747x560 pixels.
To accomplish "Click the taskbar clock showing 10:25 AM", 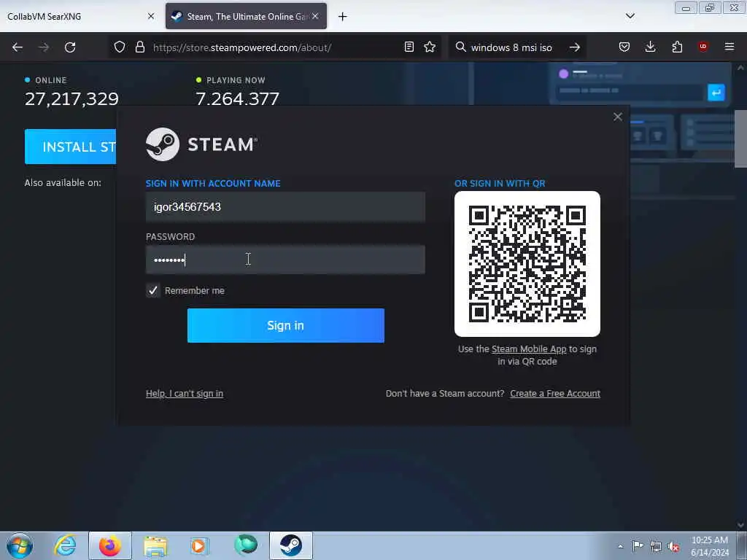I will tap(710, 546).
